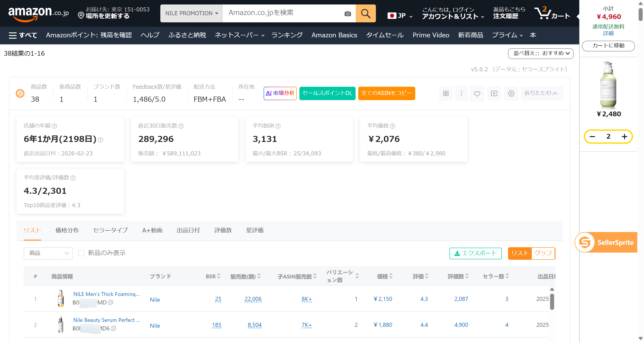
Task: Click the Ai 市場分析 button
Action: 280,93
